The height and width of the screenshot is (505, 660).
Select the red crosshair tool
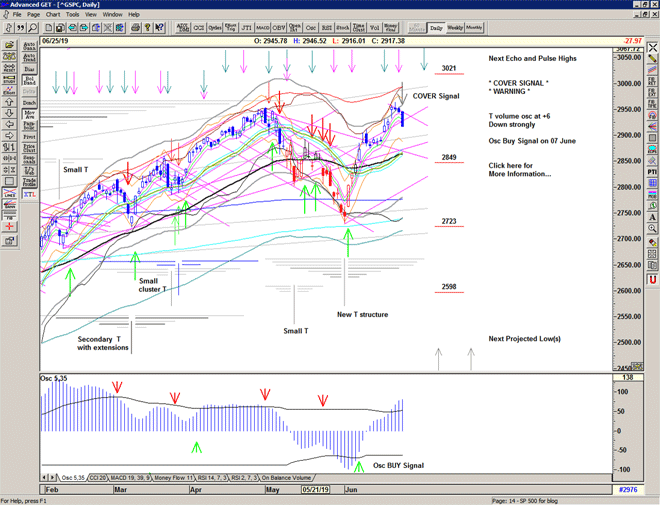tap(10, 228)
